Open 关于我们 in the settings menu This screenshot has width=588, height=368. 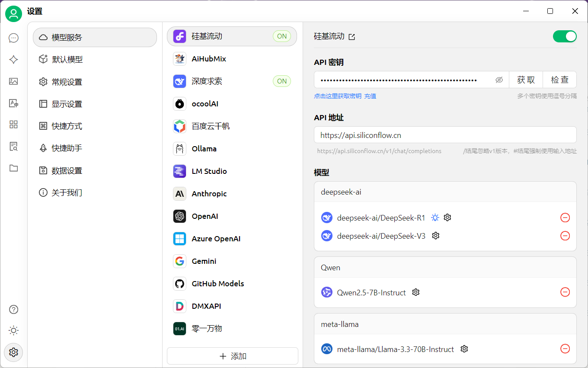(95, 192)
